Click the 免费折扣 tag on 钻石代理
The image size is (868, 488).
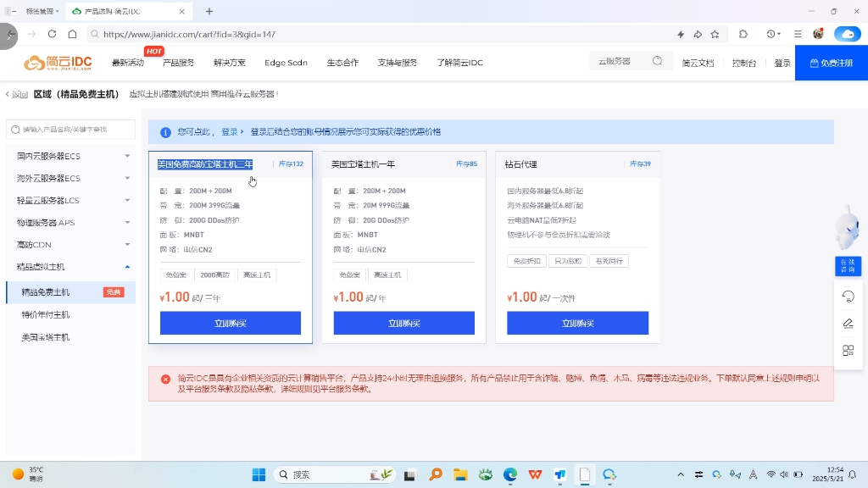click(526, 261)
